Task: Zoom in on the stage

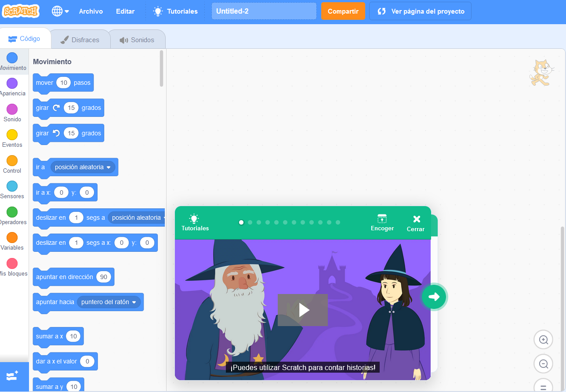Action: [543, 339]
